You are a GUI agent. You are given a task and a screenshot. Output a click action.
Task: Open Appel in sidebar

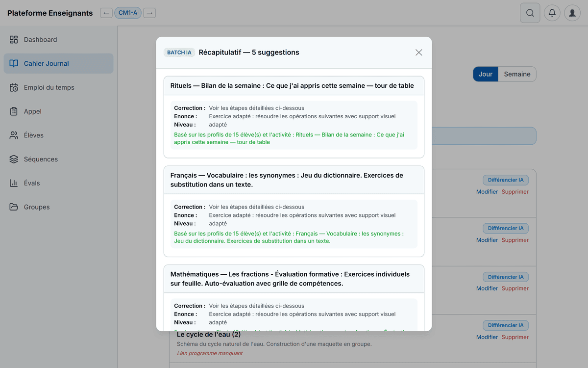coord(58,111)
